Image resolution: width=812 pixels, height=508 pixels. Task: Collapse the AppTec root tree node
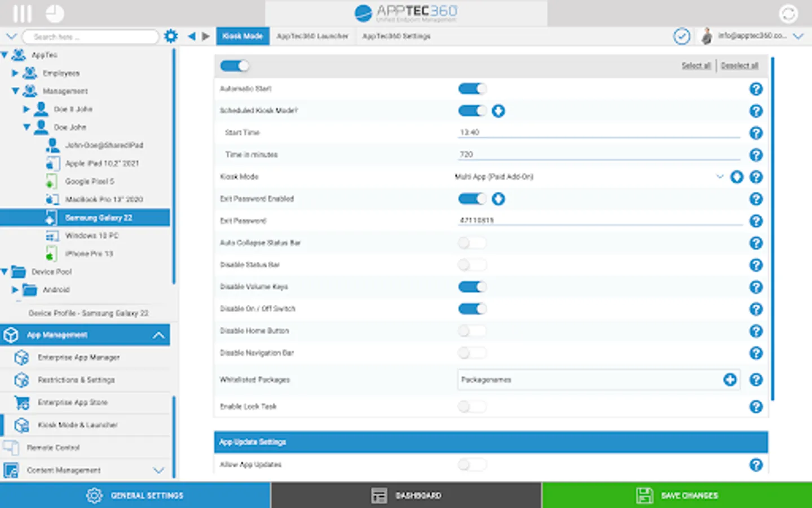[x=5, y=55]
